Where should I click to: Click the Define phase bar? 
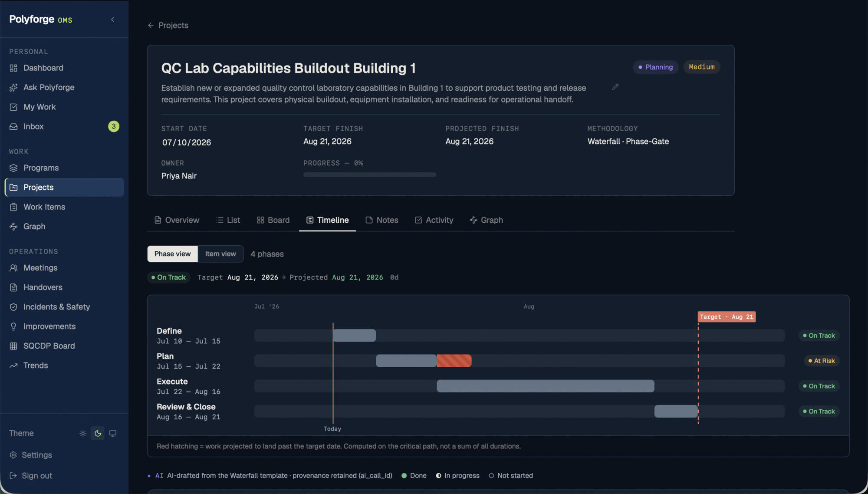click(354, 336)
